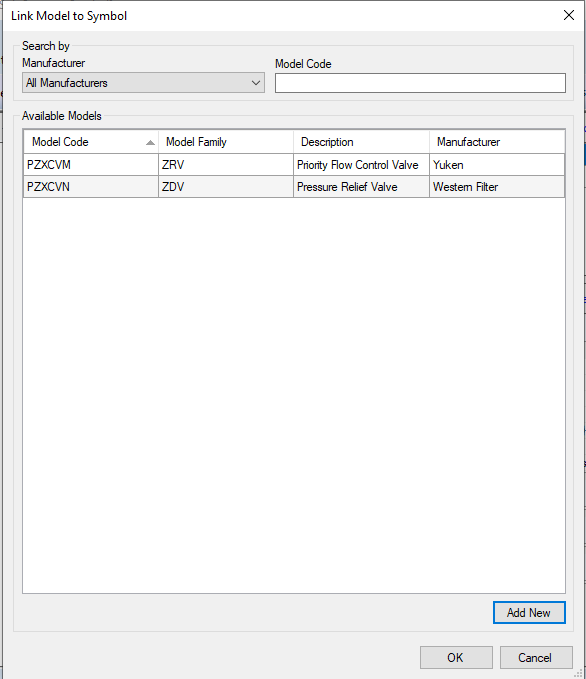The image size is (586, 679).
Task: Sort by the Description column header
Action: click(x=361, y=142)
